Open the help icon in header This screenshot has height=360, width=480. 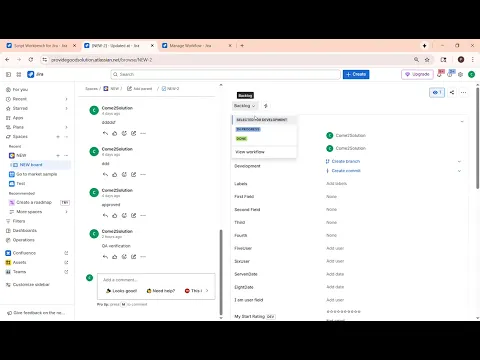pyautogui.click(x=450, y=74)
